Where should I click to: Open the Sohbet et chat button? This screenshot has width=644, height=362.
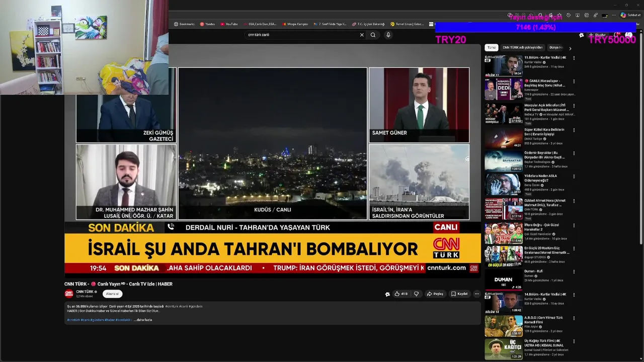[630, 15]
